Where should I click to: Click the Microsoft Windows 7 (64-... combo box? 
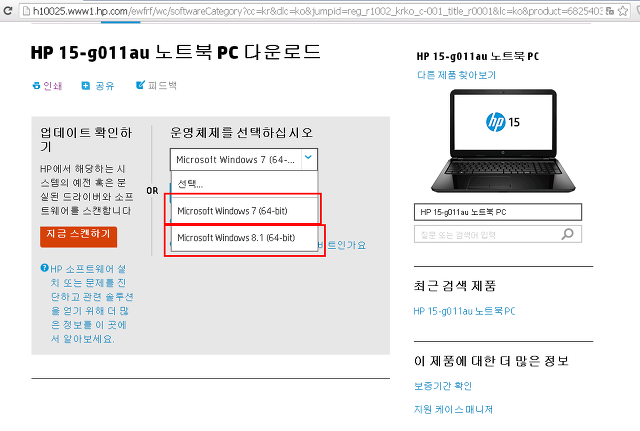pyautogui.click(x=244, y=159)
